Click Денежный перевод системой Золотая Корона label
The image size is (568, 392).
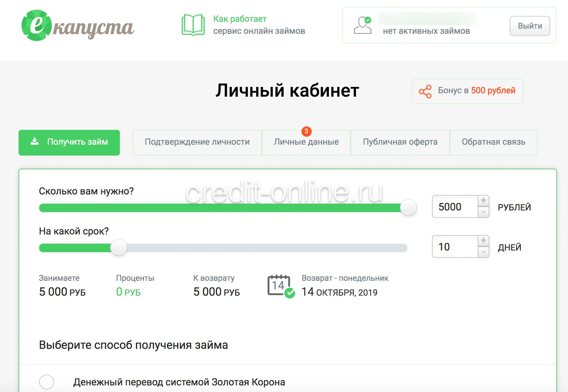click(179, 382)
